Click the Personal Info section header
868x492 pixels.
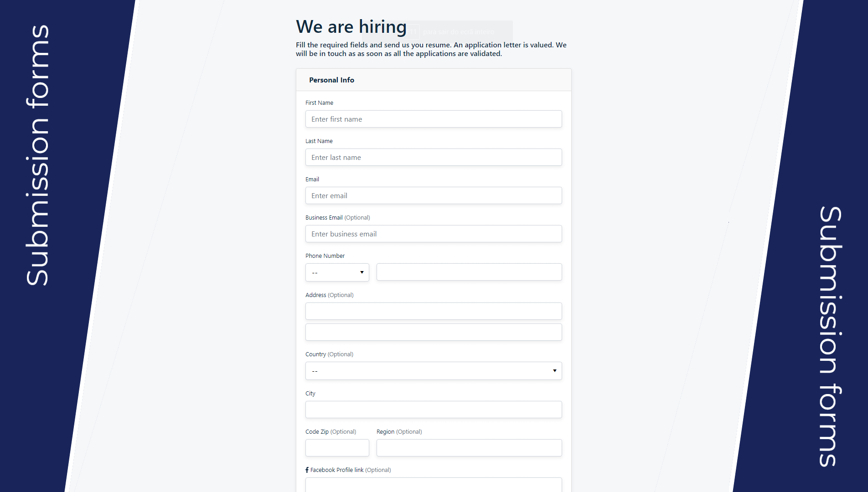[x=331, y=80]
